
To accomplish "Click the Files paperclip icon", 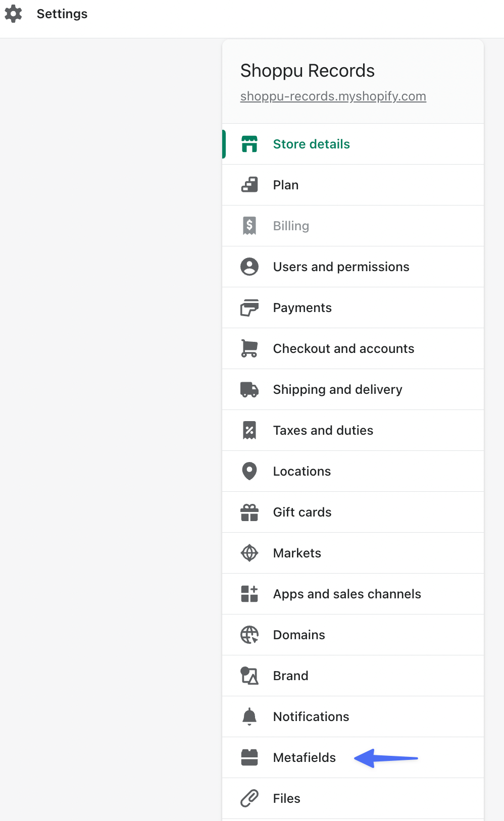I will (249, 798).
